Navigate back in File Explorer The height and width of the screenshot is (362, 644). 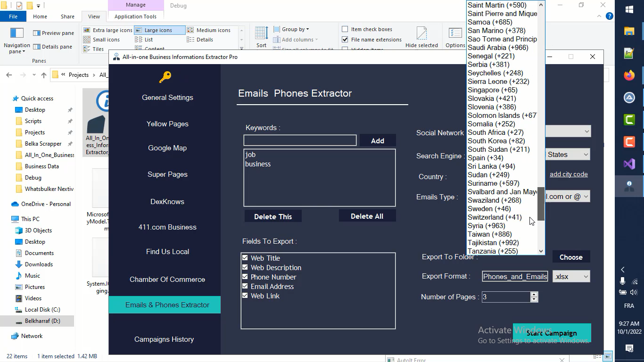9,75
